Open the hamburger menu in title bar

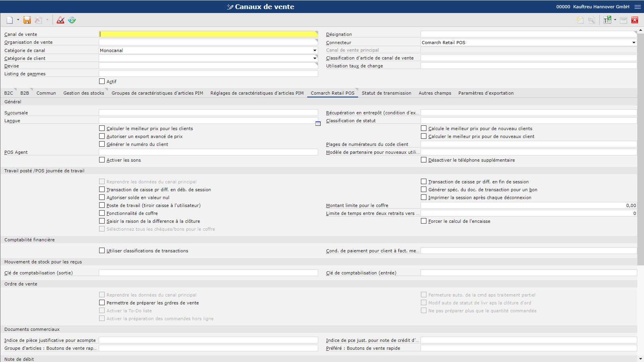(638, 7)
